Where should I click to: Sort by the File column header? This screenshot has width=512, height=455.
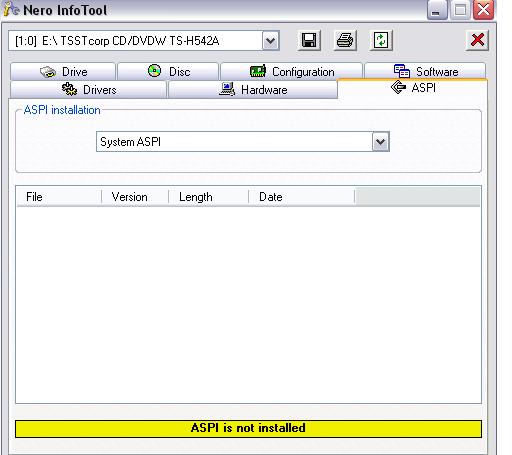[59, 197]
